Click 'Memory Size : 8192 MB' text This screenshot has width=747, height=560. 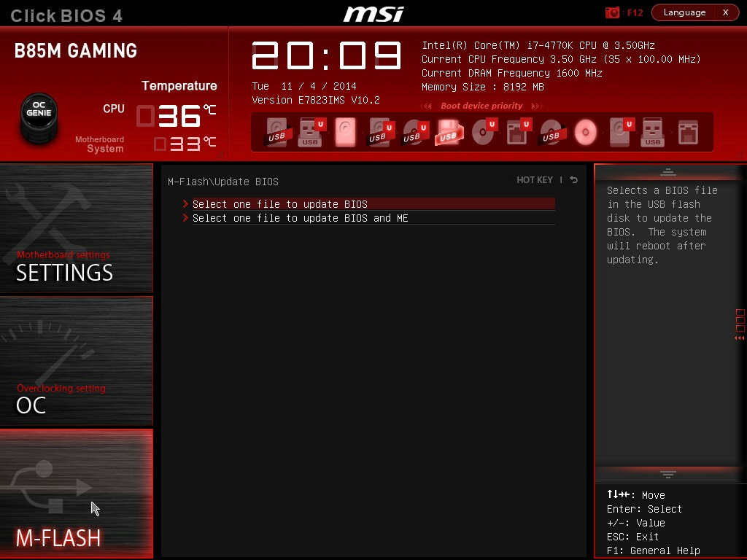(x=483, y=87)
